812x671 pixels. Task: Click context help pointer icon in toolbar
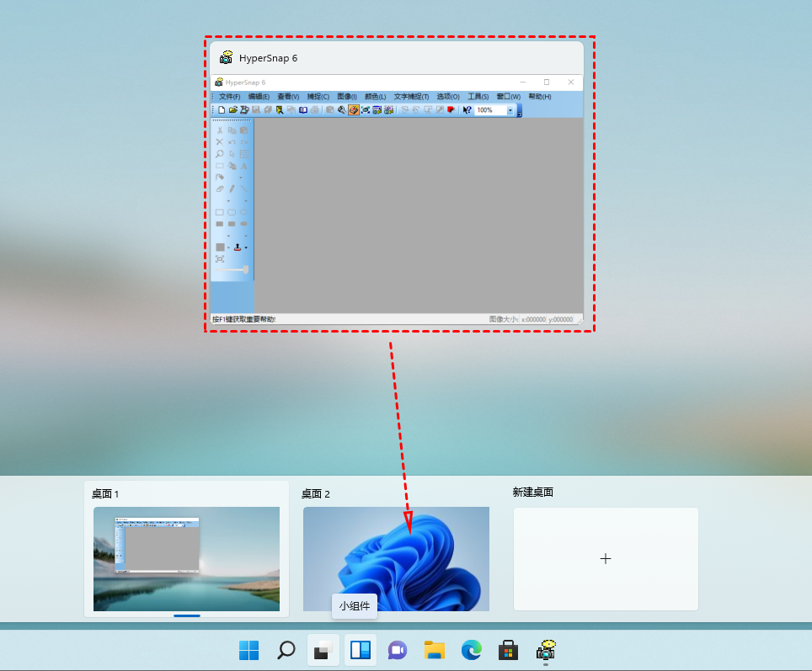click(x=467, y=109)
